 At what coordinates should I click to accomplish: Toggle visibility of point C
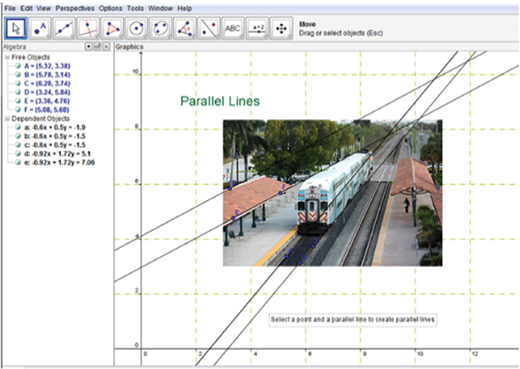(x=18, y=83)
